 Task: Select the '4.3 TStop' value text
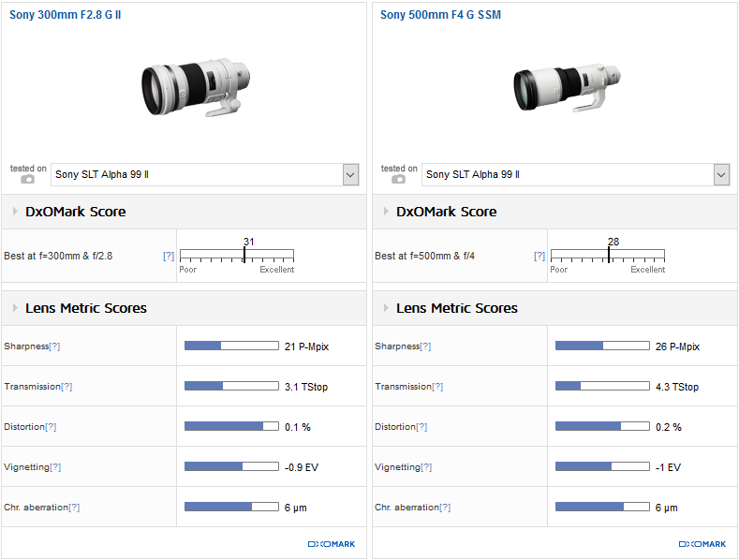tap(677, 387)
